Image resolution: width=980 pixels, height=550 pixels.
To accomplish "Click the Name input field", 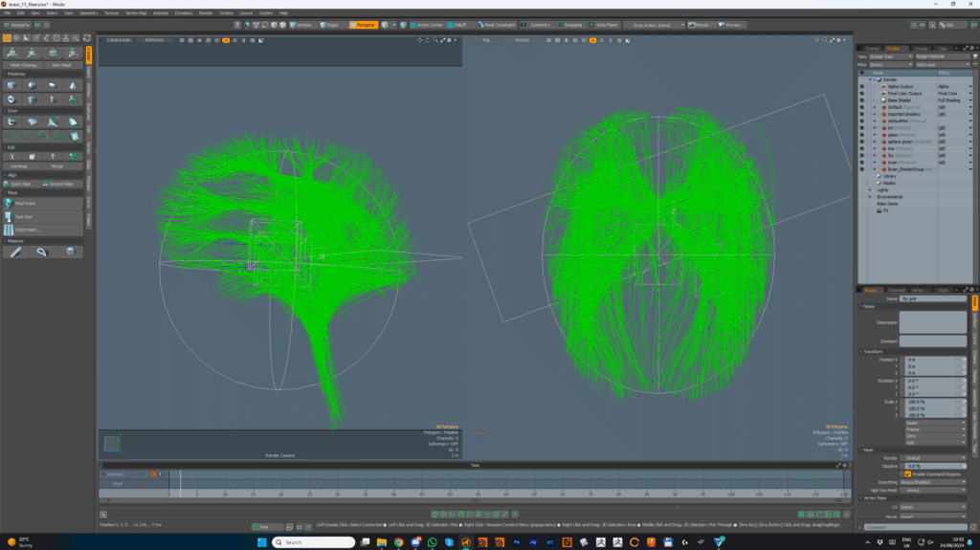I will point(932,298).
